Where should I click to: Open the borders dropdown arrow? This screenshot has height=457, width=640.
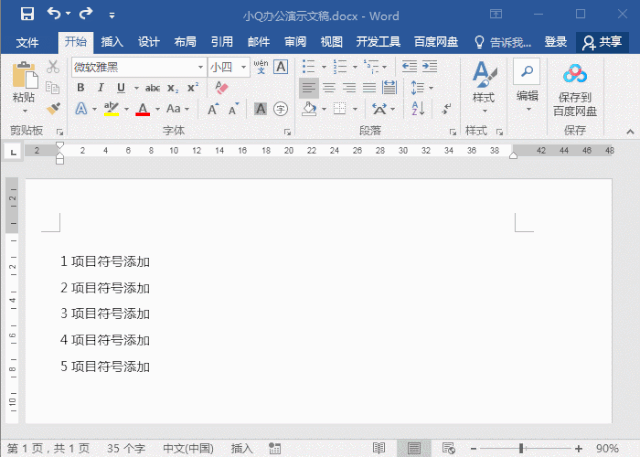click(355, 109)
